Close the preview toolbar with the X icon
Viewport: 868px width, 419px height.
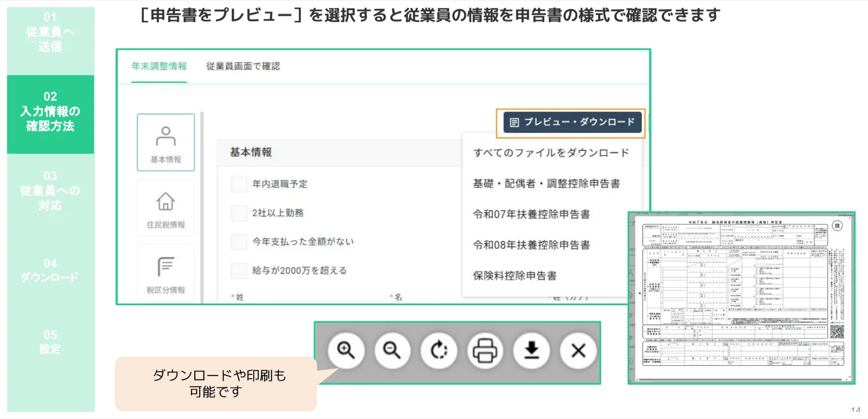click(578, 351)
